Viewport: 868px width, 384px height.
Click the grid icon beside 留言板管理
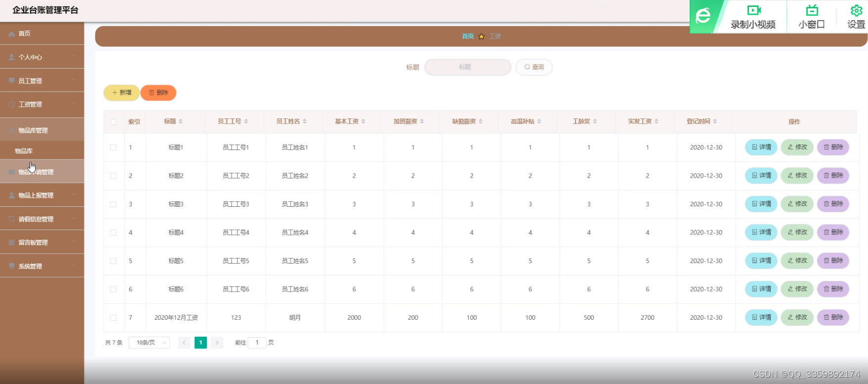coord(12,242)
